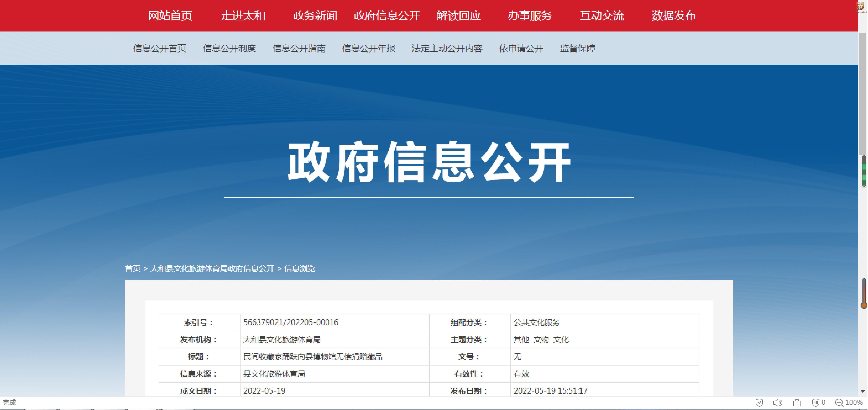868x410 pixels.
Task: Open the 信息公开制度 sub-navigation link
Action: (229, 48)
